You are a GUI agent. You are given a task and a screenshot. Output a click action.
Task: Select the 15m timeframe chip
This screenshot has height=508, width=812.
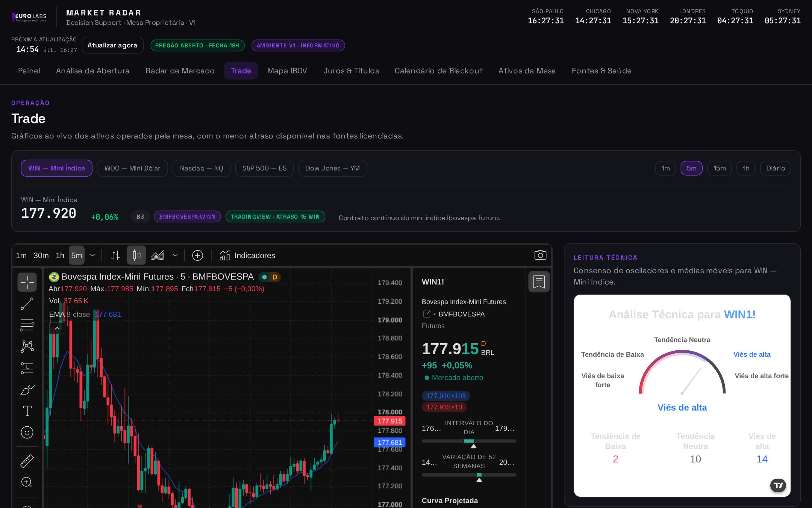point(720,168)
